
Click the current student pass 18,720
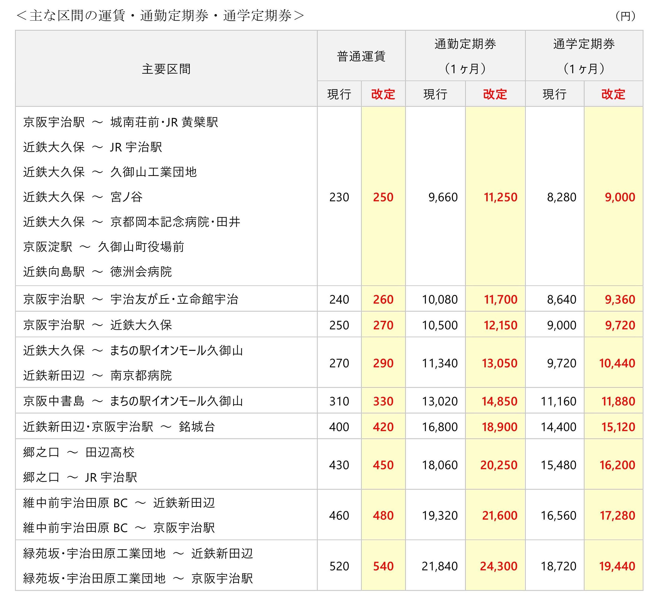pos(558,566)
